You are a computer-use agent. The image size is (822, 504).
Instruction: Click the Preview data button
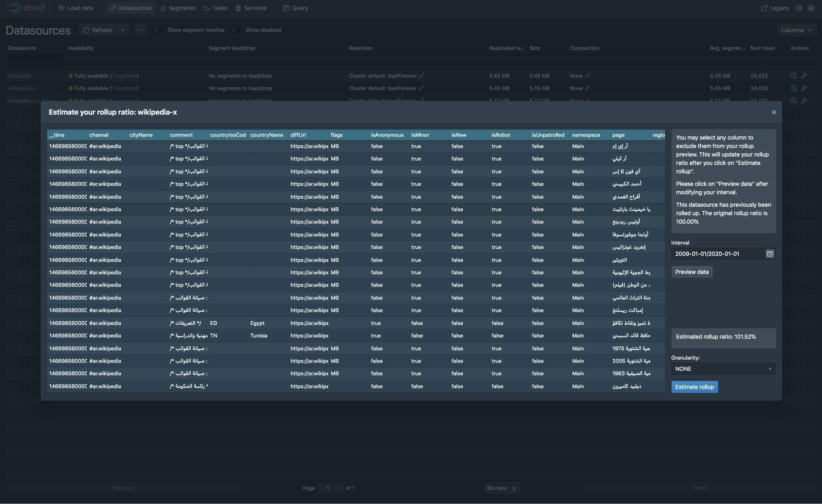(692, 272)
